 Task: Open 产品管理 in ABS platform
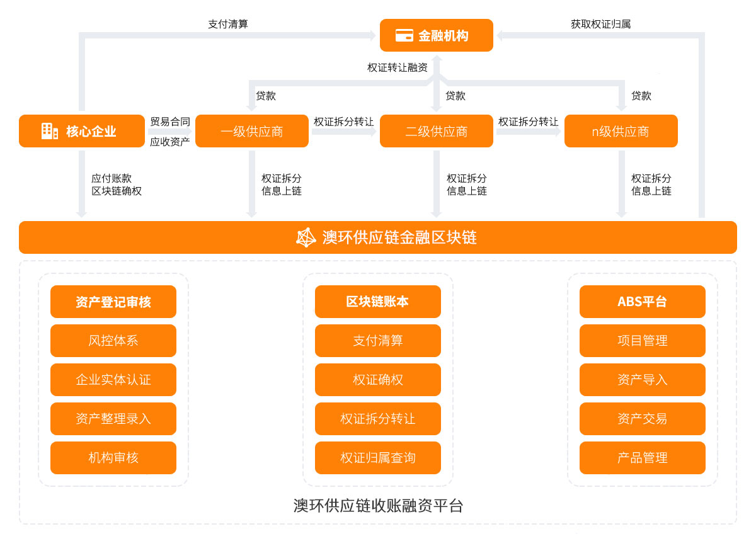click(x=642, y=458)
